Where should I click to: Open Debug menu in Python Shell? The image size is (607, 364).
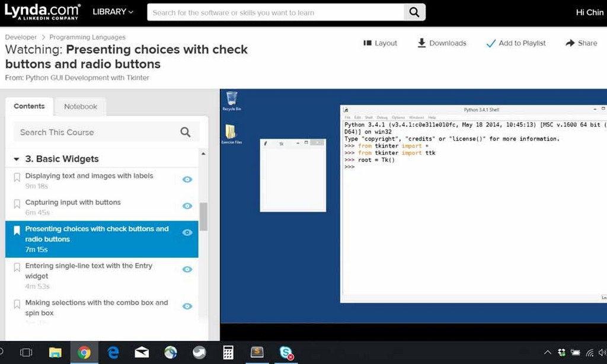pyautogui.click(x=382, y=117)
